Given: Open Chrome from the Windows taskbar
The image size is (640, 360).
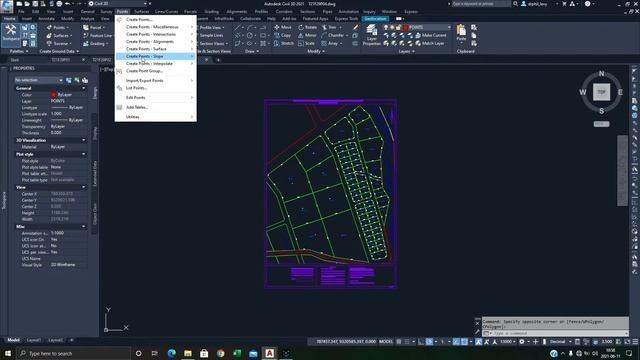Looking at the screenshot, I should pos(220,353).
